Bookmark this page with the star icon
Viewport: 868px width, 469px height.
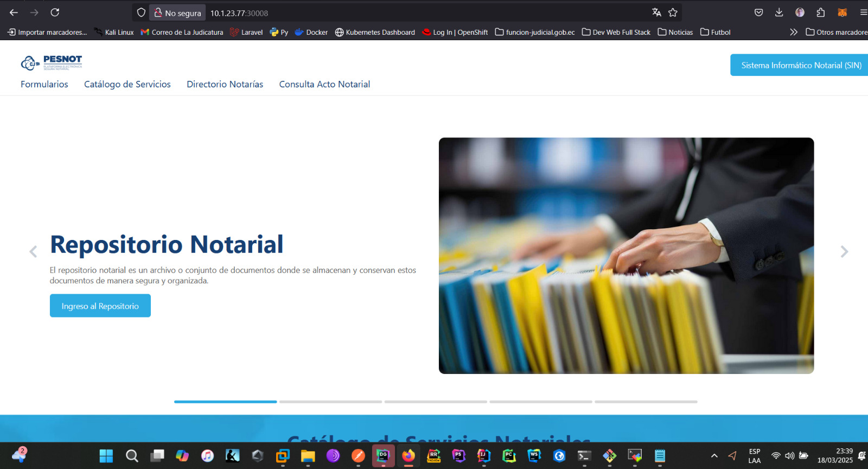(673, 12)
